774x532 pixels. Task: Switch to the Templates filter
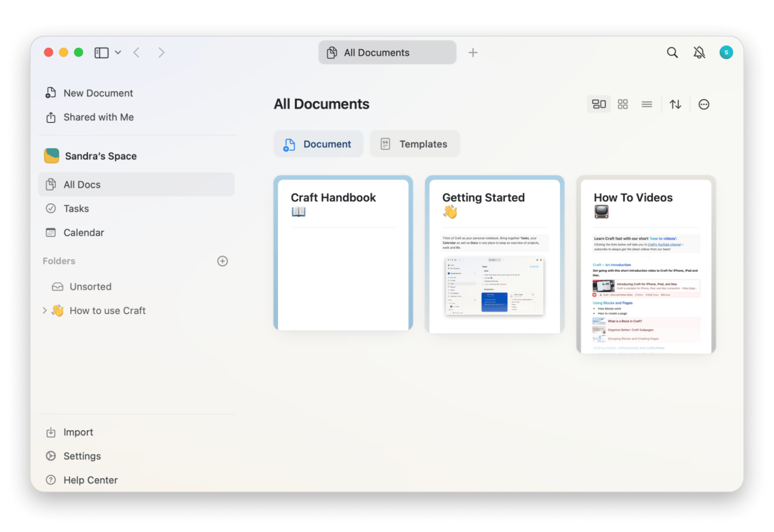click(414, 143)
